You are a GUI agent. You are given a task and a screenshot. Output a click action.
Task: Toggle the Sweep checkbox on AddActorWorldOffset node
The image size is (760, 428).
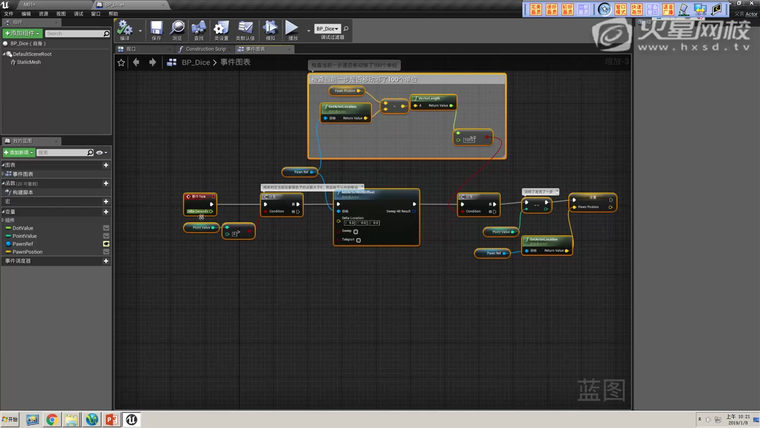(356, 231)
